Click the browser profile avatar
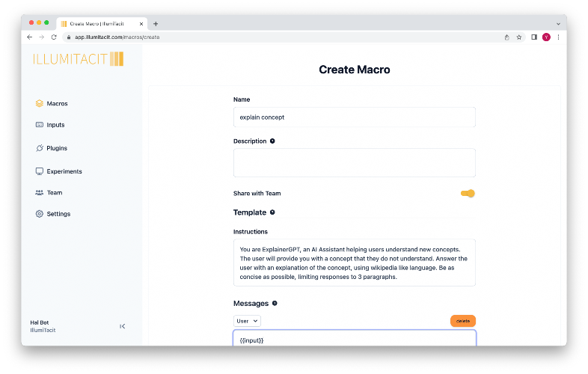 tap(546, 37)
